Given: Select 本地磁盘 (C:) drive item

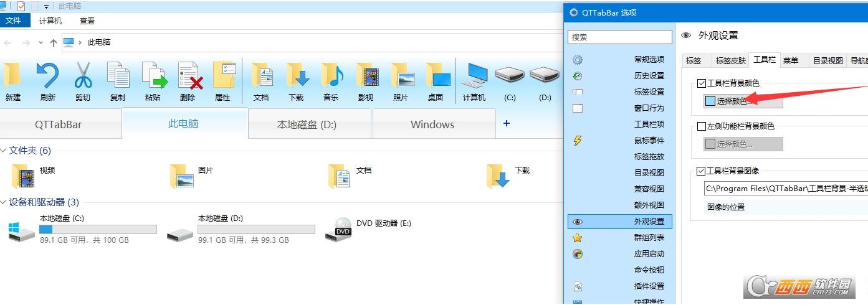Looking at the screenshot, I should point(82,229).
